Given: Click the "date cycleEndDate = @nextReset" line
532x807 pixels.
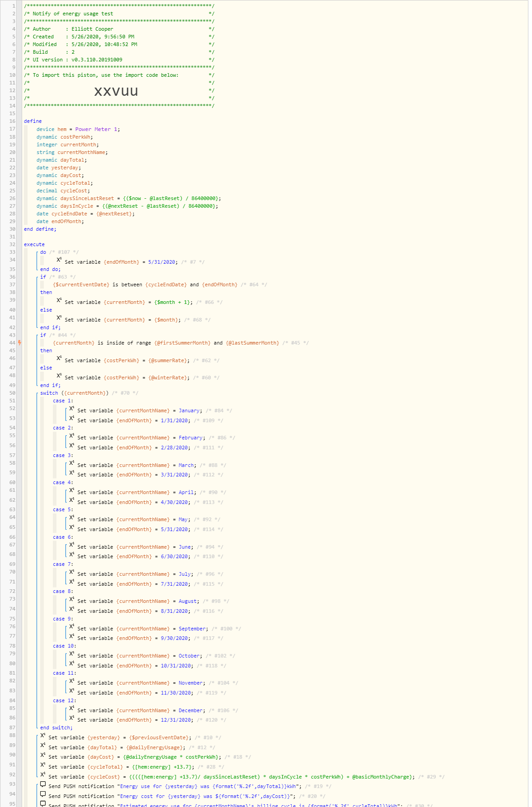Looking at the screenshot, I should 85,214.
